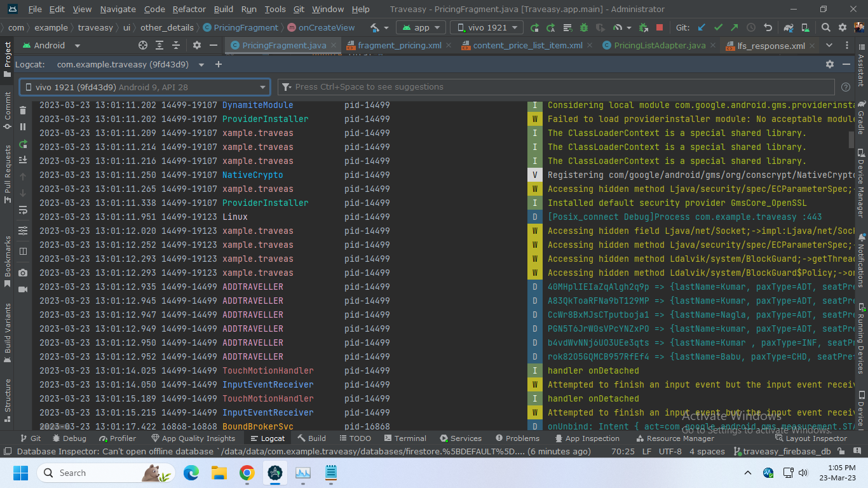The width and height of the screenshot is (868, 488).
Task: Click the logcat filter input field
Action: (559, 87)
